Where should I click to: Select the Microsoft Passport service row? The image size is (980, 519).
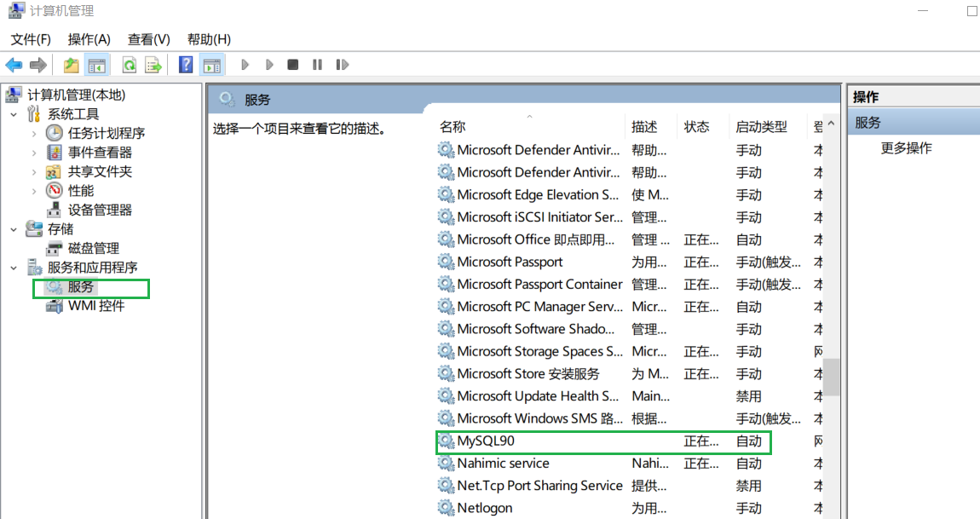[630, 262]
